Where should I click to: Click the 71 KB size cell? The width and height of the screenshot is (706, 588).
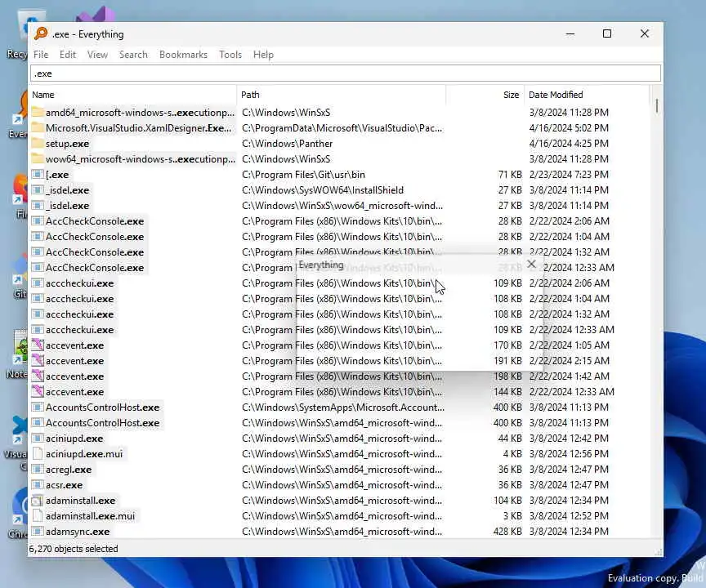[510, 175]
